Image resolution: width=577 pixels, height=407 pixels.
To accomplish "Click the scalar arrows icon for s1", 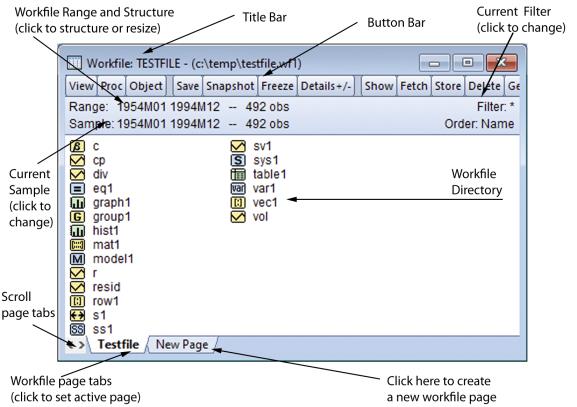I will click(77, 315).
